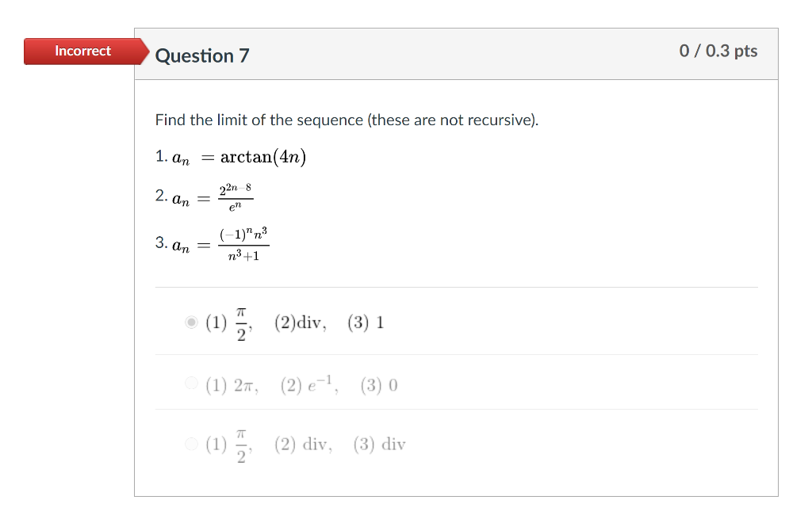Click the '(3) div' text in last answer
This screenshot has width=812, height=519.
pos(380,444)
